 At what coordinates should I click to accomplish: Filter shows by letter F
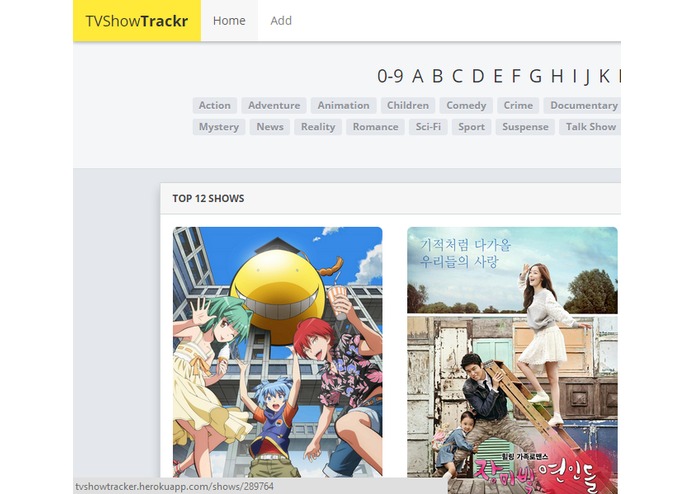click(x=516, y=76)
